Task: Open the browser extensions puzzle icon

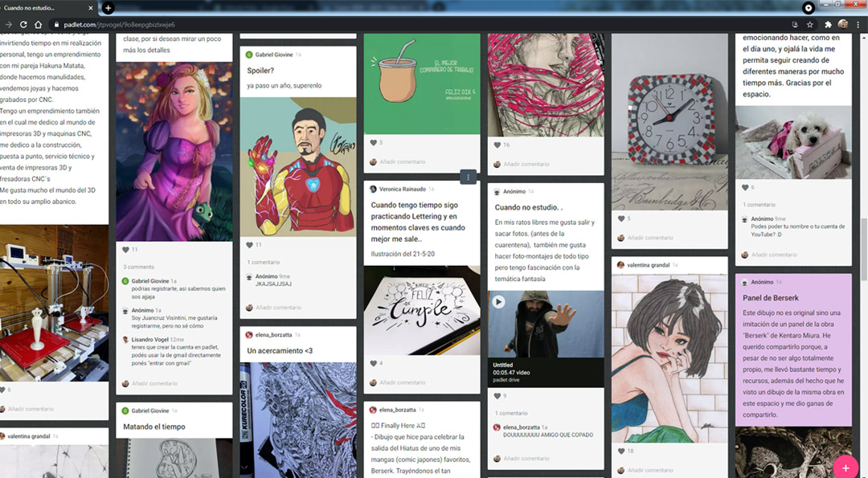Action: 828,24
